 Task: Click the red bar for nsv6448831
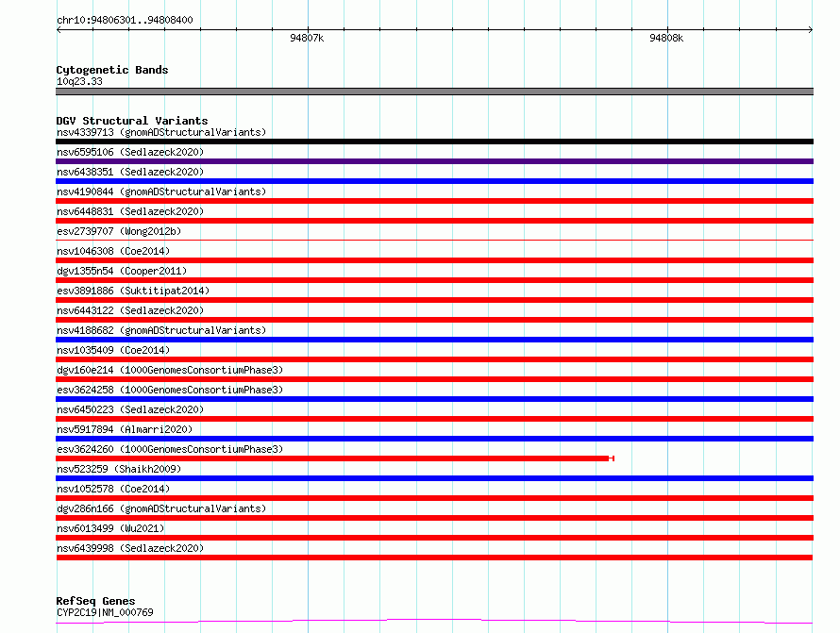coord(434,221)
